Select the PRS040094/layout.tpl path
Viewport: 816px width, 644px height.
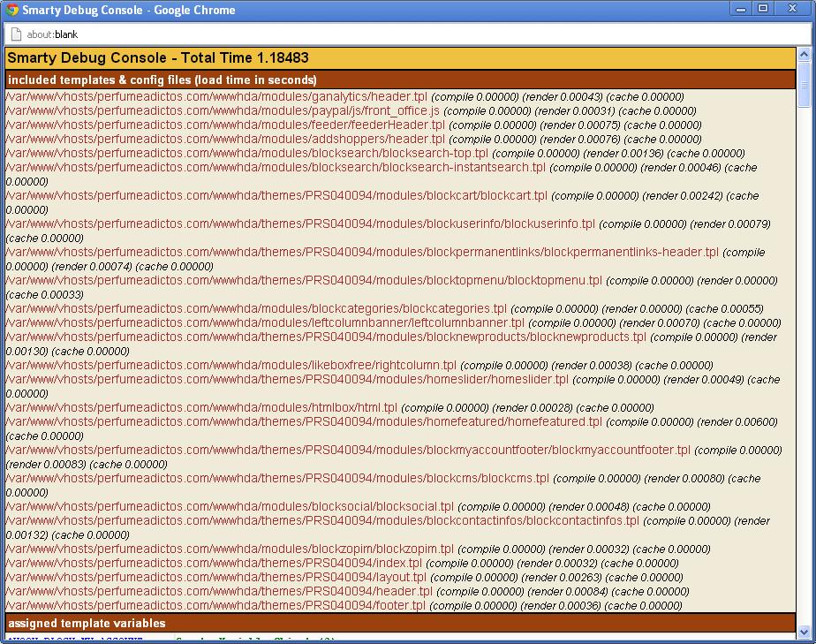(215, 577)
